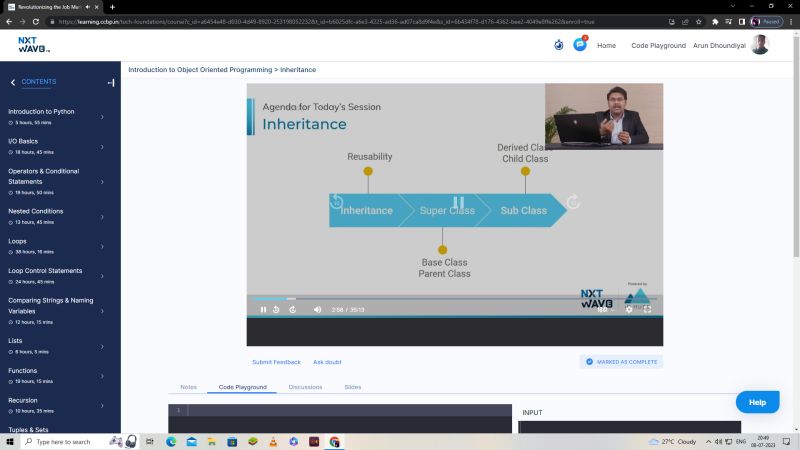800x450 pixels.
Task: Open the timer icon in header
Action: pos(559,45)
